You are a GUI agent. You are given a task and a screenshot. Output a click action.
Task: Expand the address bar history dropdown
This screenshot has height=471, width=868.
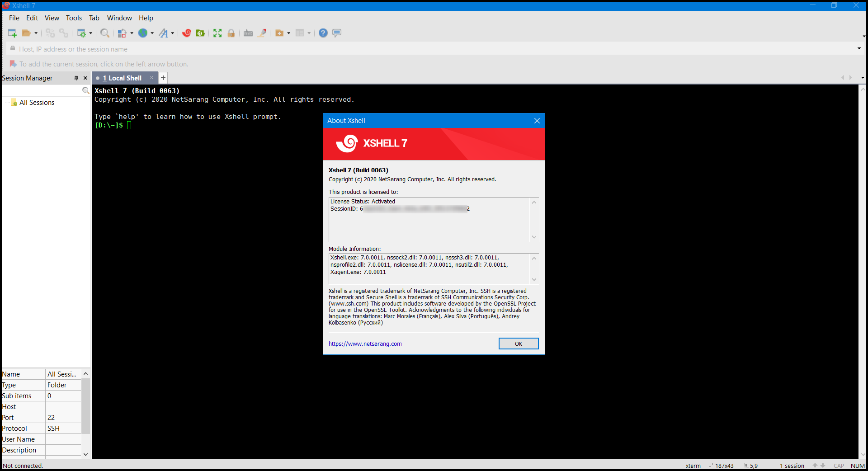pos(859,49)
